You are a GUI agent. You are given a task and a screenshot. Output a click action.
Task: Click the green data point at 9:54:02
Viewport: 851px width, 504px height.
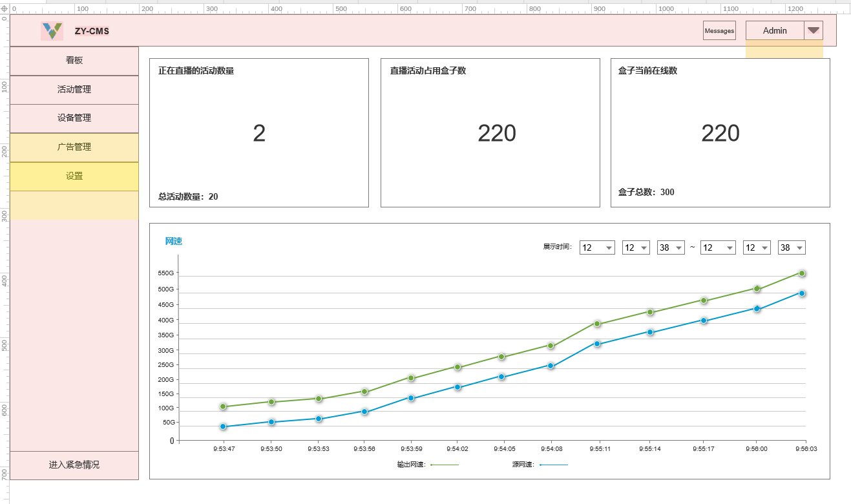point(457,367)
